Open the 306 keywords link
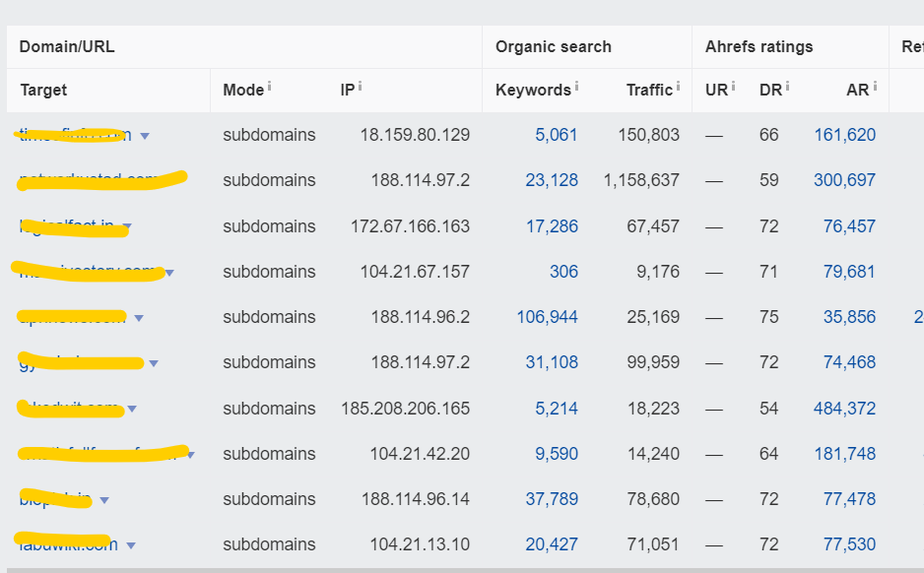The width and height of the screenshot is (924, 573). (x=563, y=272)
